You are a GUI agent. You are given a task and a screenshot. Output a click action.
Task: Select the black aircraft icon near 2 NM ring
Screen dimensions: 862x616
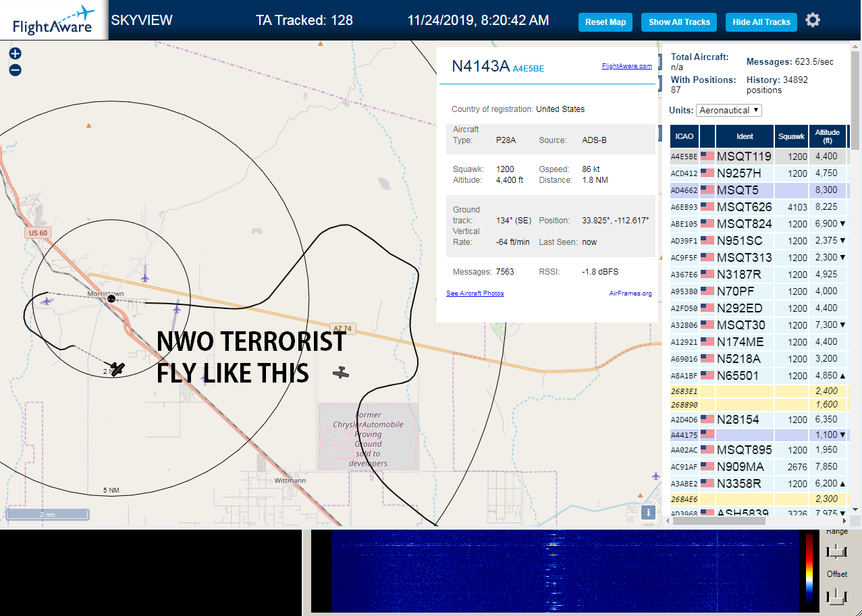point(118,368)
